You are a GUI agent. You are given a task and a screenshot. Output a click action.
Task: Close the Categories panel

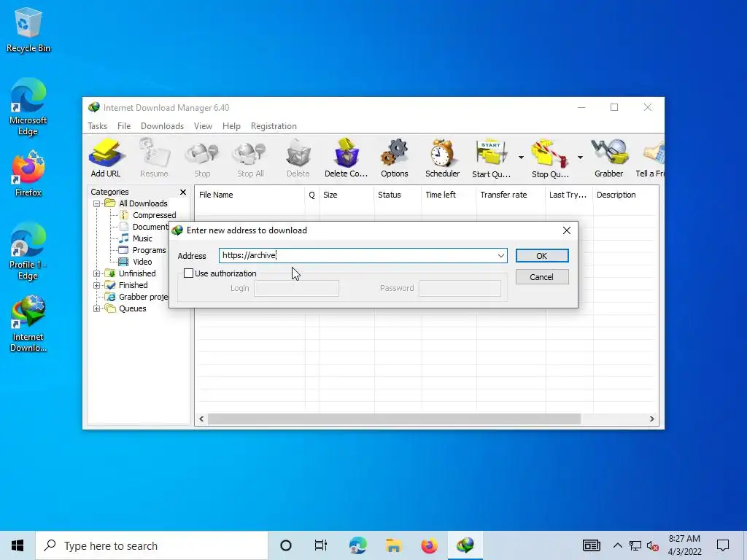[183, 192]
